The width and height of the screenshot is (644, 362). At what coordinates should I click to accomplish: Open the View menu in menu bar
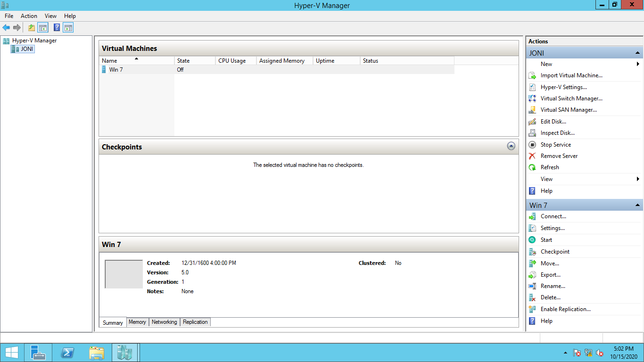coord(50,16)
